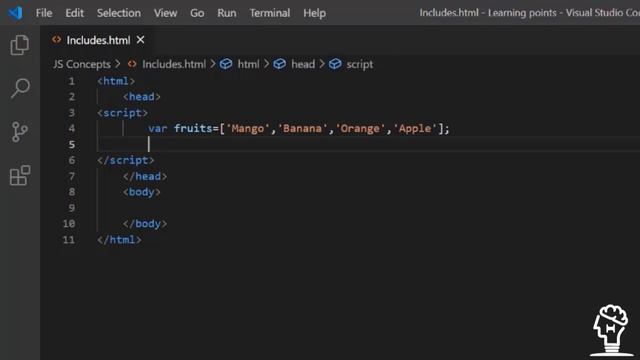Click the closing </body> tag on line 10
Screen dimensions: 640x360
pyautogui.click(x=145, y=224)
